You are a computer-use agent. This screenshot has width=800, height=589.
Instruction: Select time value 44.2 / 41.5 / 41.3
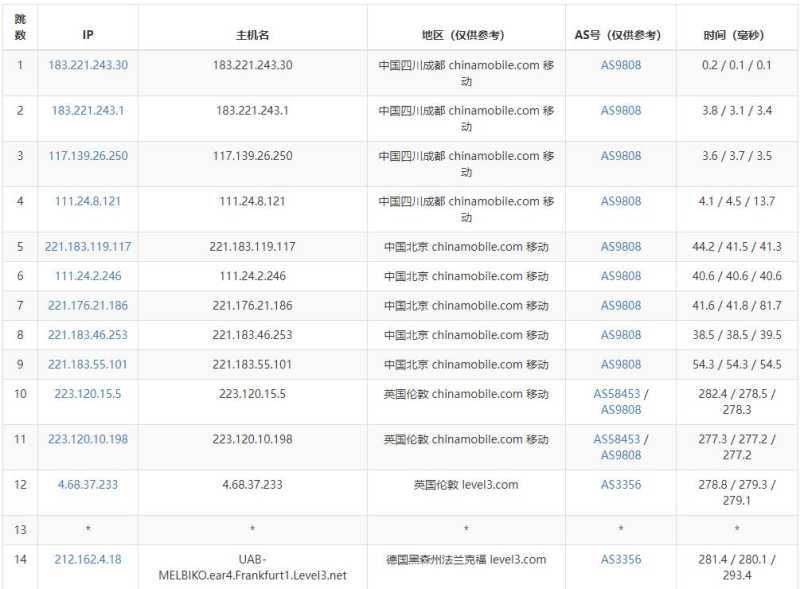pos(737,247)
